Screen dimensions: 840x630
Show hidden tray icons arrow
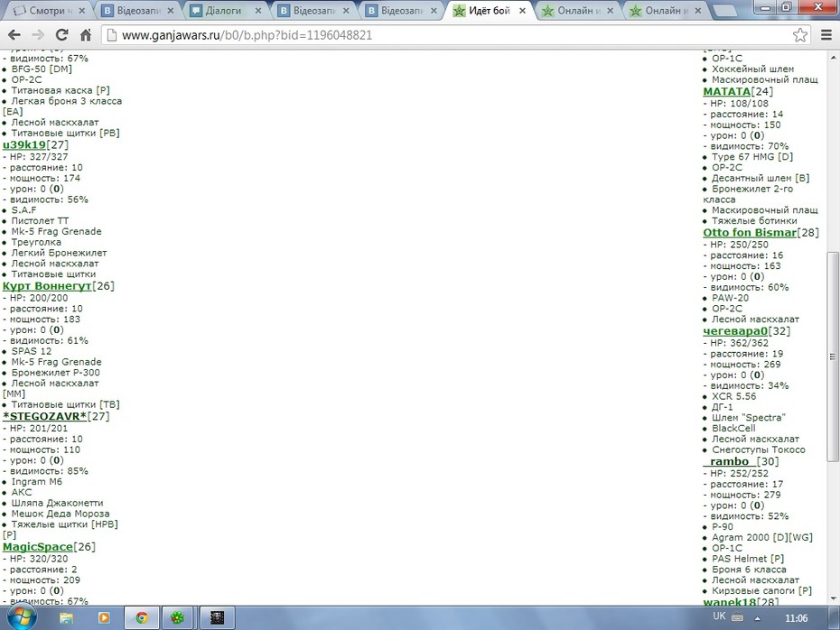pos(758,618)
